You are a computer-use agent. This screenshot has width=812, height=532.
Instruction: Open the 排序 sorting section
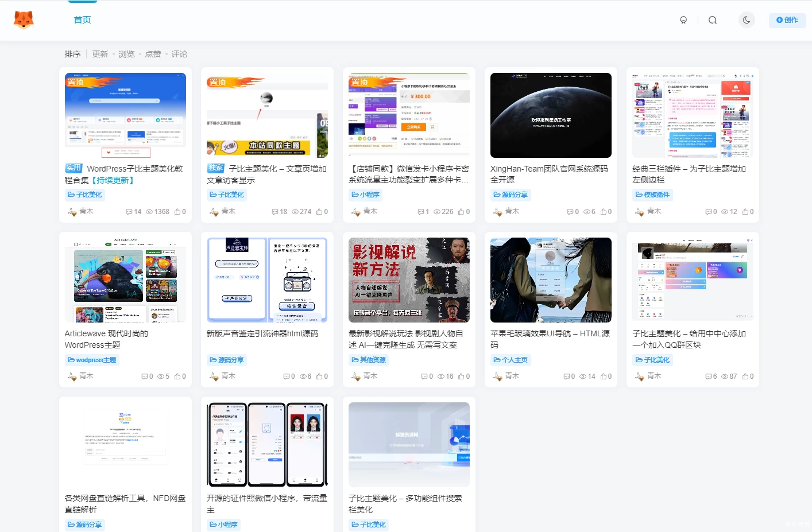[x=72, y=54]
